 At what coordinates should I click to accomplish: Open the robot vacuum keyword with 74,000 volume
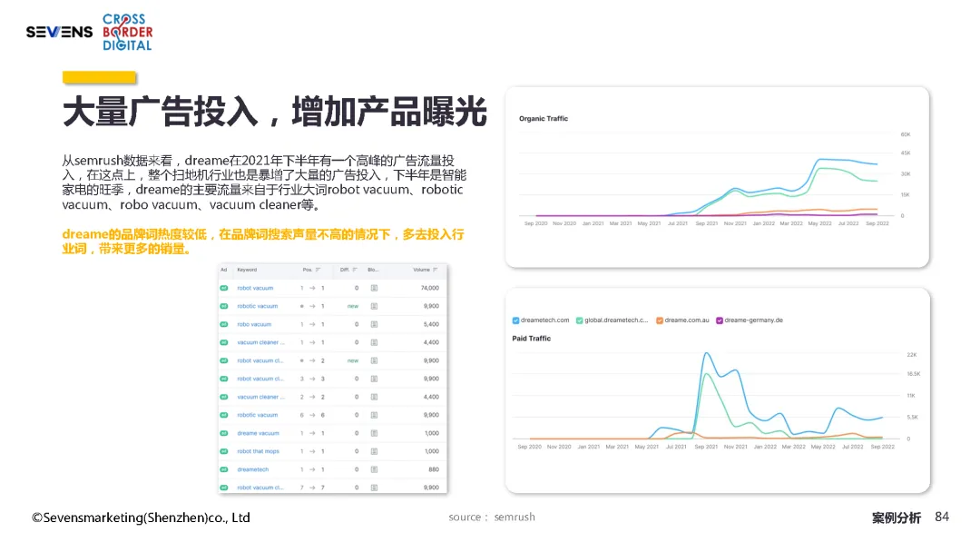(x=255, y=288)
